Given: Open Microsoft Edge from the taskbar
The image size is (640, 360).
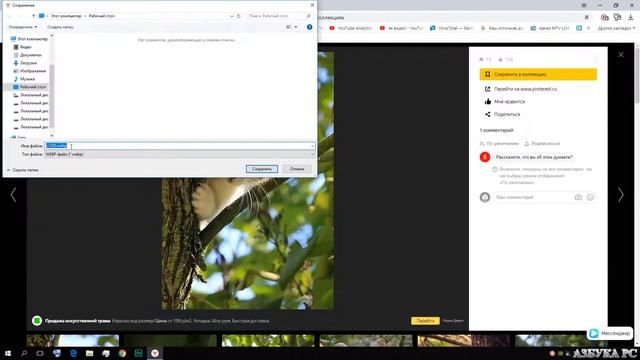Looking at the screenshot, I should point(73,353).
